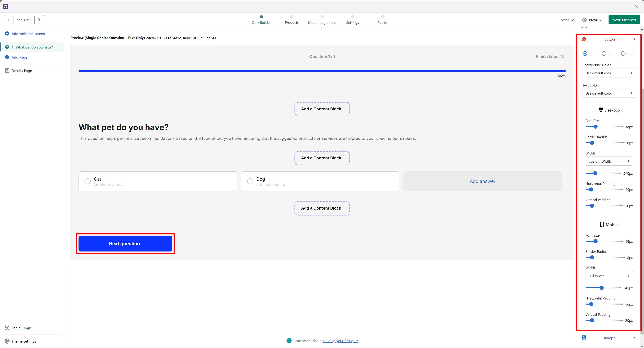Open the Settings step

pyautogui.click(x=353, y=20)
